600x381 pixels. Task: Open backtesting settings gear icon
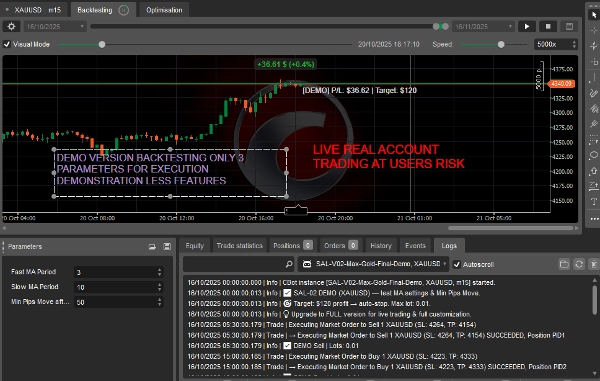(11, 26)
